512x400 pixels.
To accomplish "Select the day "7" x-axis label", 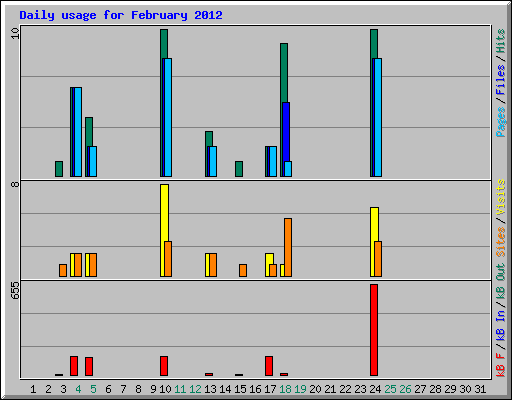I will (123, 389).
